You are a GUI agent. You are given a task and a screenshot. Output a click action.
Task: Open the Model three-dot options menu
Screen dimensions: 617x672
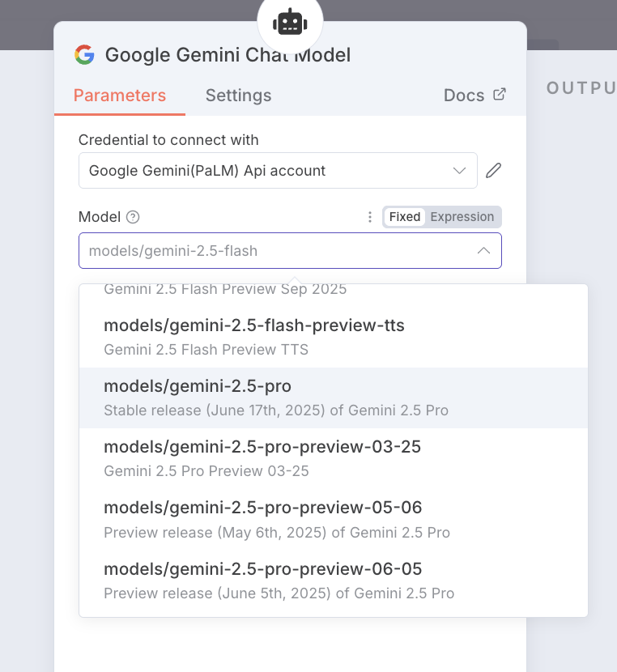pos(370,217)
